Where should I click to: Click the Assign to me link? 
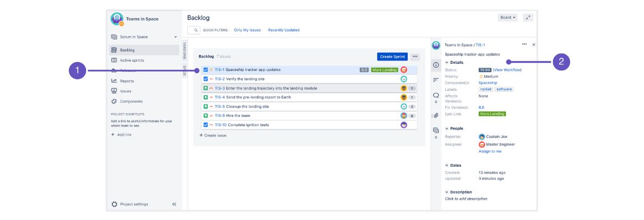pos(490,151)
